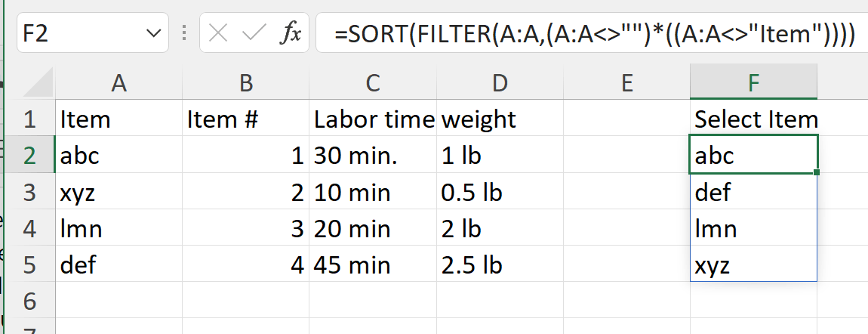Click the 'Item #' header cell
The width and height of the screenshot is (868, 334).
pyautogui.click(x=245, y=119)
